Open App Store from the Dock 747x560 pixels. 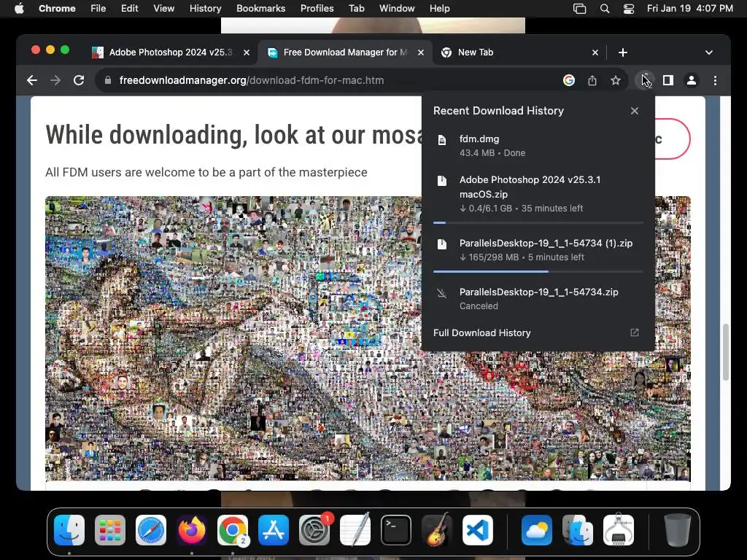(274, 530)
